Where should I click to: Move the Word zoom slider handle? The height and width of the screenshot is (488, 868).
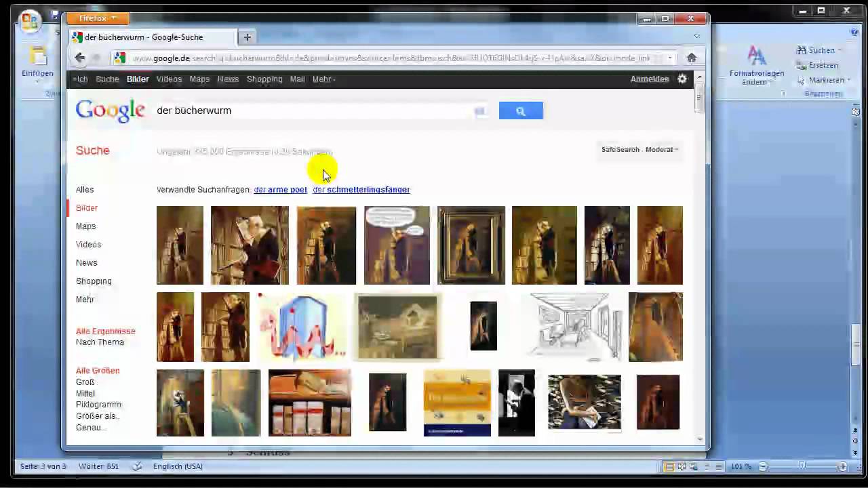[x=802, y=466]
